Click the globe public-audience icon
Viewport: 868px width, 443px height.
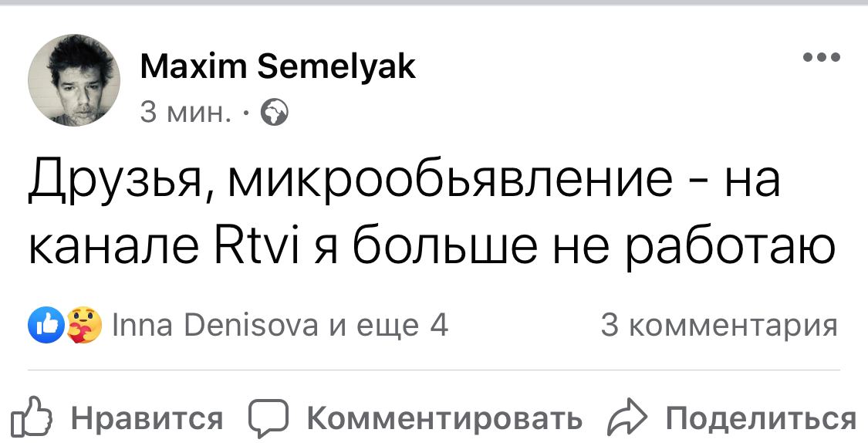(x=275, y=114)
